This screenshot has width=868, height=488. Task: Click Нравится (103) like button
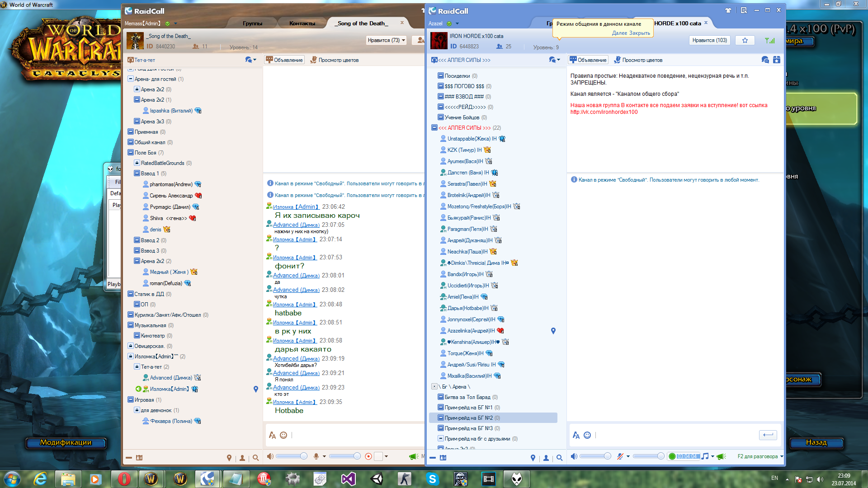(709, 40)
